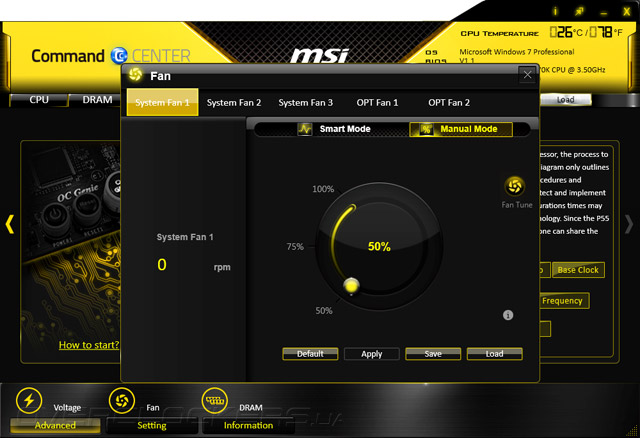Screen dimensions: 640x438
Task: Click the Setting button at bottom
Action: pyautogui.click(x=151, y=425)
